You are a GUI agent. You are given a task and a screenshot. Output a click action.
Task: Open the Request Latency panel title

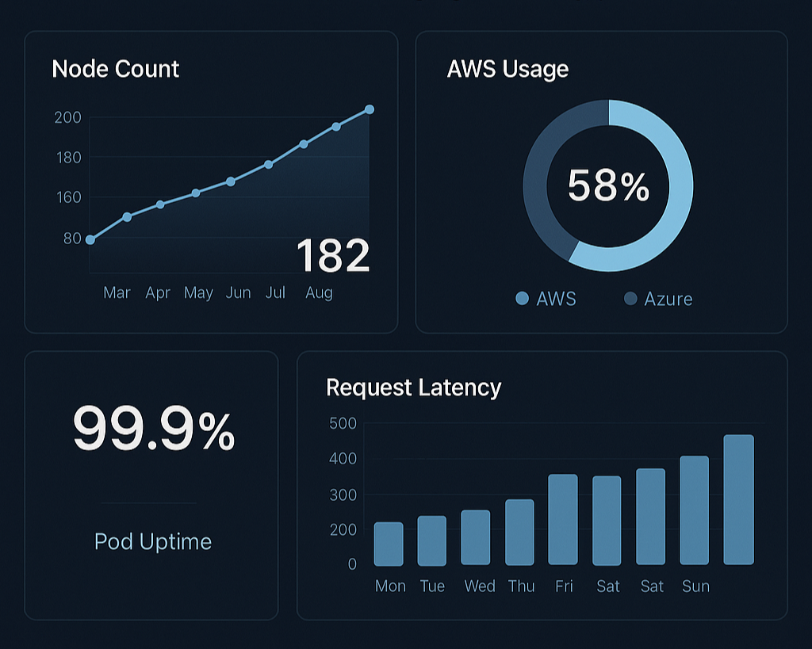(x=413, y=387)
